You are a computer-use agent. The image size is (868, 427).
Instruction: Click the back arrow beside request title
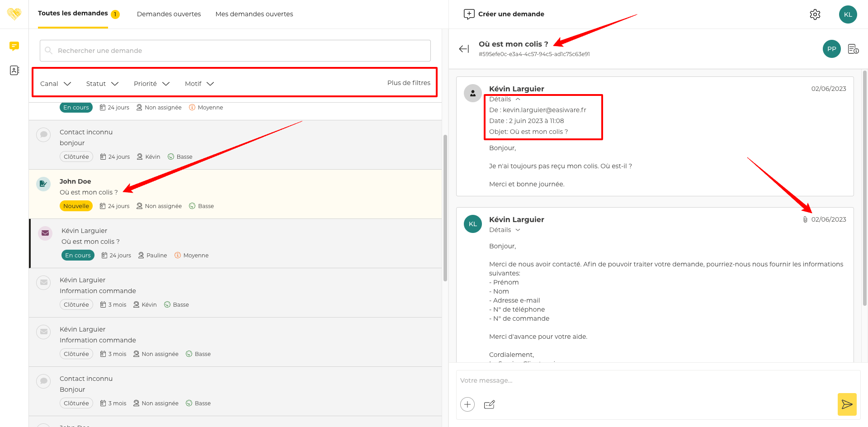click(x=464, y=49)
